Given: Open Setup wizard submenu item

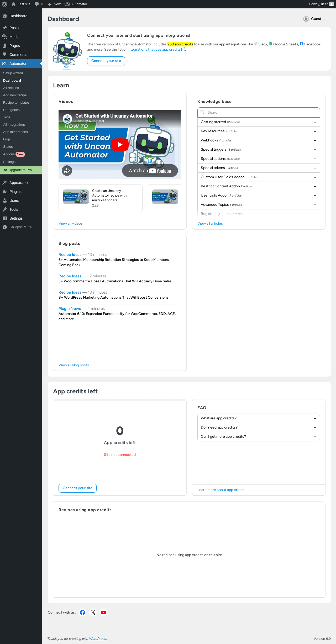Looking at the screenshot, I should tap(21, 73).
